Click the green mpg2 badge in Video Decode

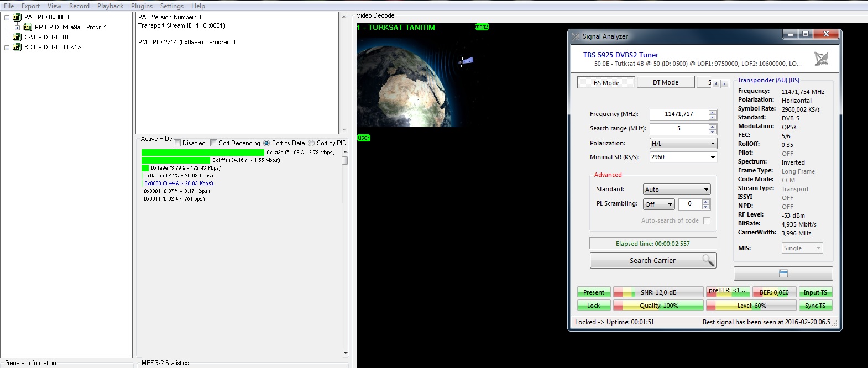pyautogui.click(x=482, y=27)
